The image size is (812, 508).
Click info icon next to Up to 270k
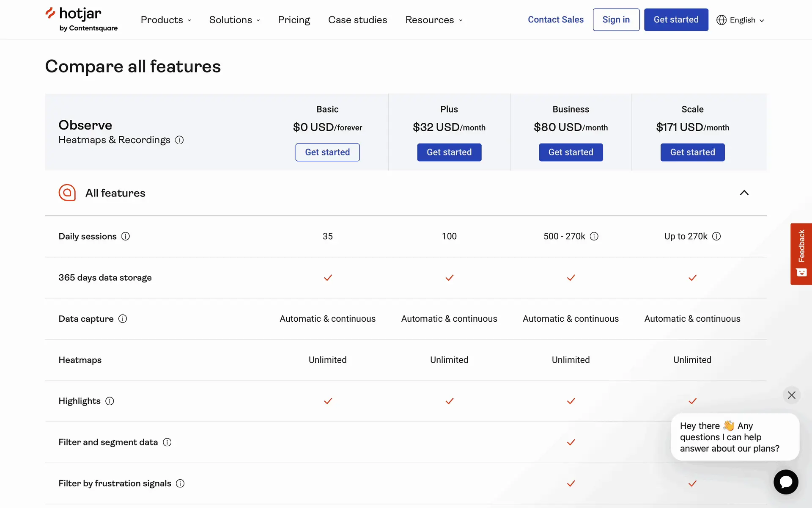716,236
